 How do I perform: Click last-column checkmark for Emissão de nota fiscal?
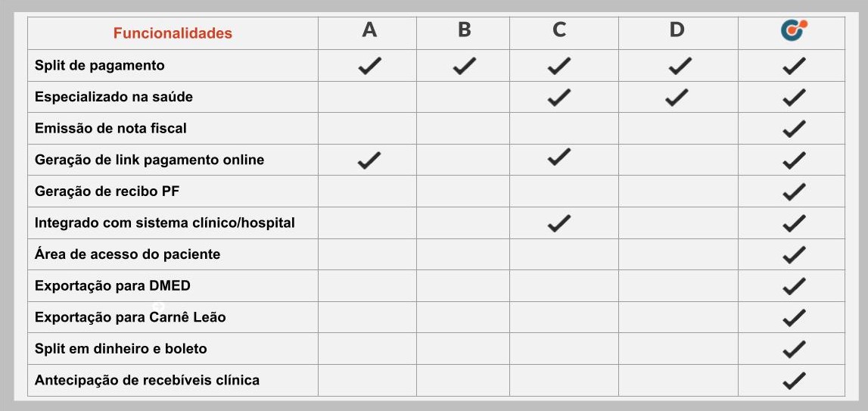pyautogui.click(x=794, y=129)
